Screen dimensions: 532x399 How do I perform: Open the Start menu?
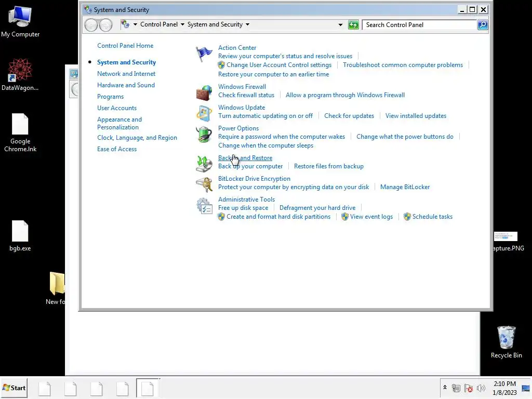(x=14, y=388)
